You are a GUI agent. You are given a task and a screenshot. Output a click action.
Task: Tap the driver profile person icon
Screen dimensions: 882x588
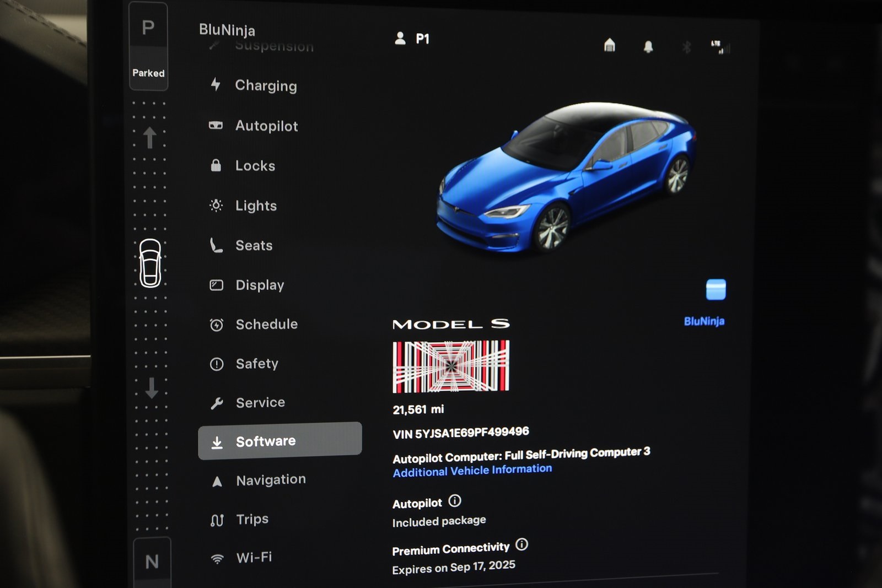400,38
